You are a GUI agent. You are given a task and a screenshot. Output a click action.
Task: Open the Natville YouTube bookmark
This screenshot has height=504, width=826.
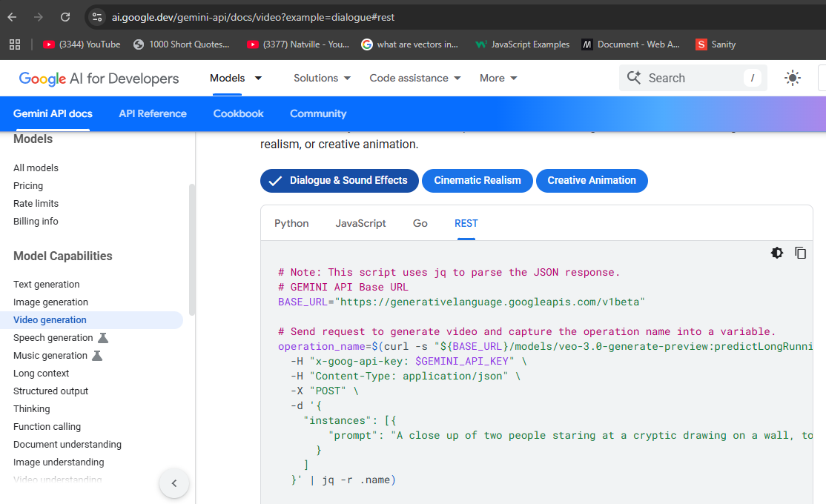point(298,44)
